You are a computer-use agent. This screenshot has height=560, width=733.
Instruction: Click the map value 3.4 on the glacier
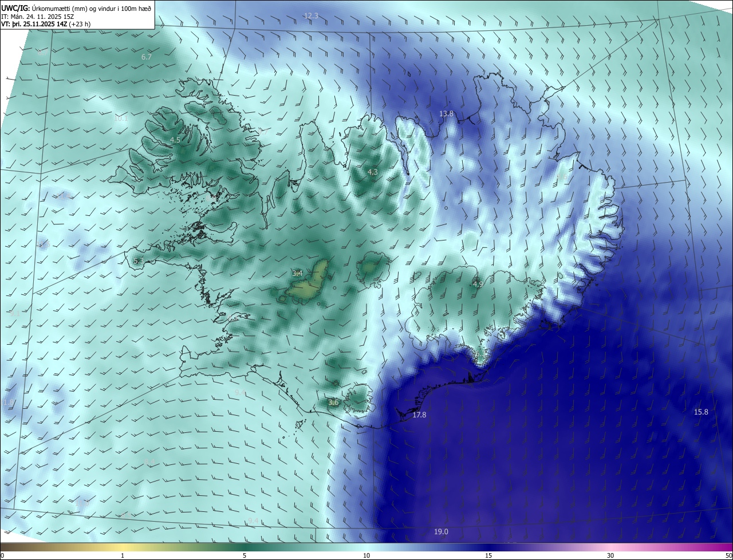(297, 273)
